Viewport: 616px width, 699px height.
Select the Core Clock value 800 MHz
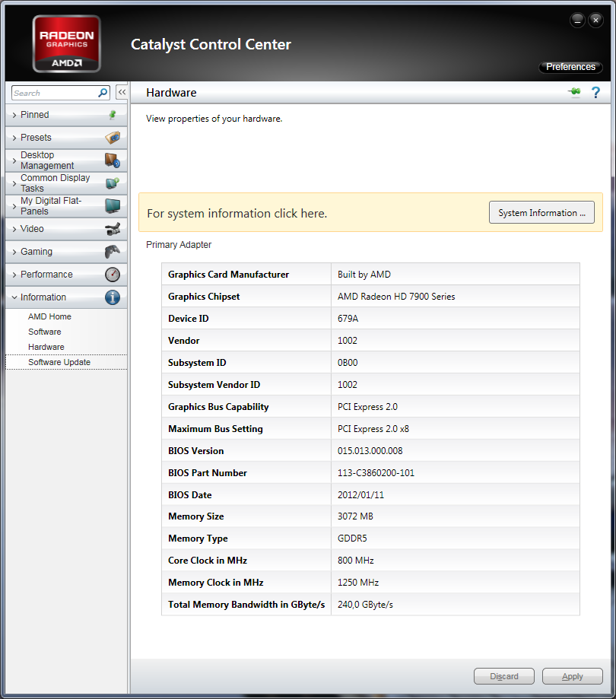tap(356, 561)
